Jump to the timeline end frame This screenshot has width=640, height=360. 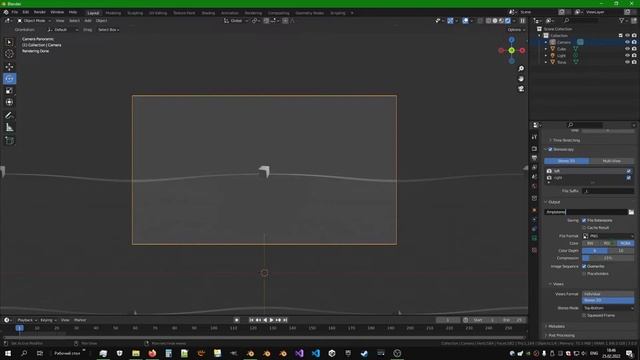(285, 320)
